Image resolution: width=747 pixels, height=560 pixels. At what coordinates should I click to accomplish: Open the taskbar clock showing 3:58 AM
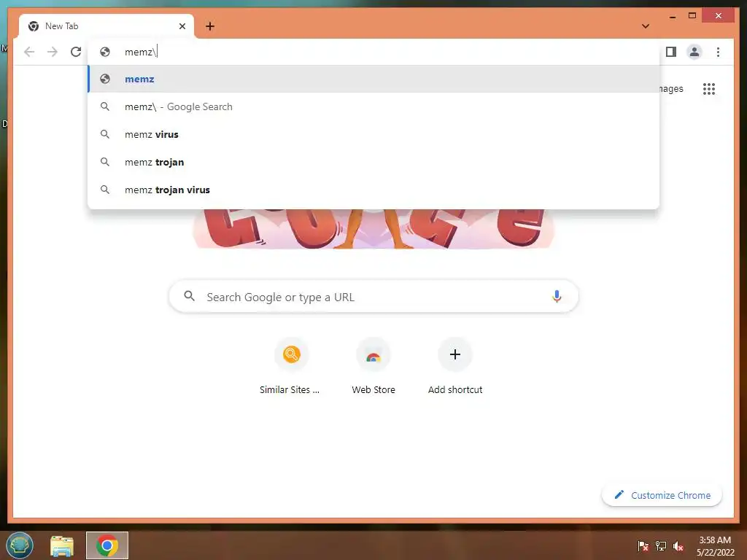[x=715, y=545]
